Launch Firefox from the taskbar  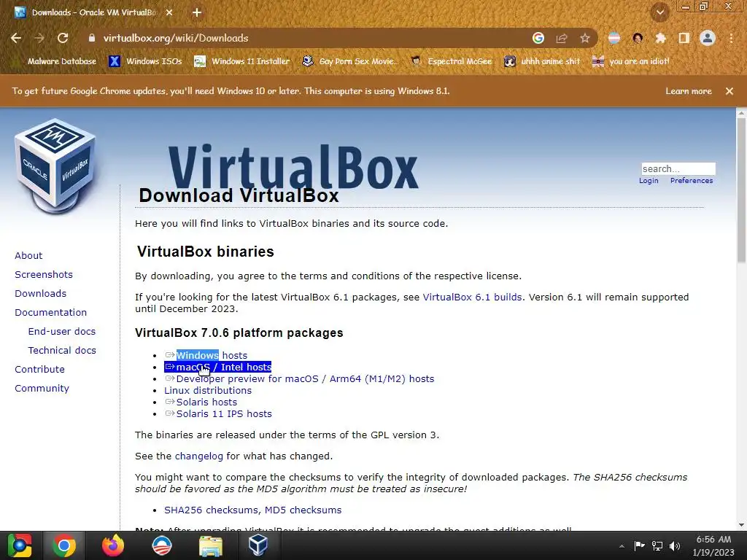tap(113, 545)
